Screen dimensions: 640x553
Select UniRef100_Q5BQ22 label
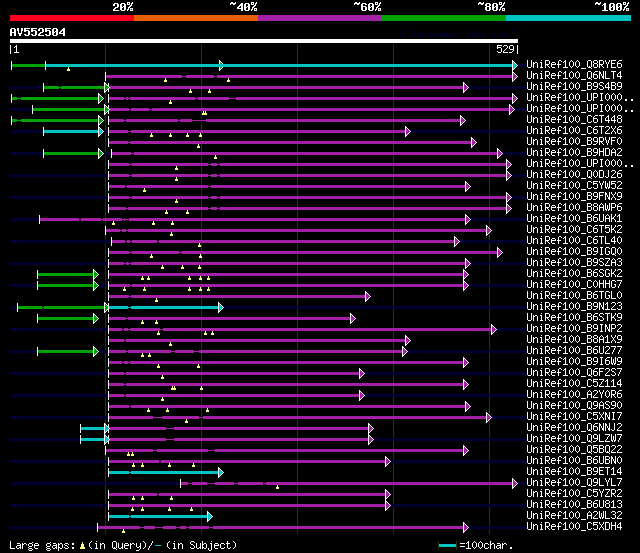tap(574, 450)
